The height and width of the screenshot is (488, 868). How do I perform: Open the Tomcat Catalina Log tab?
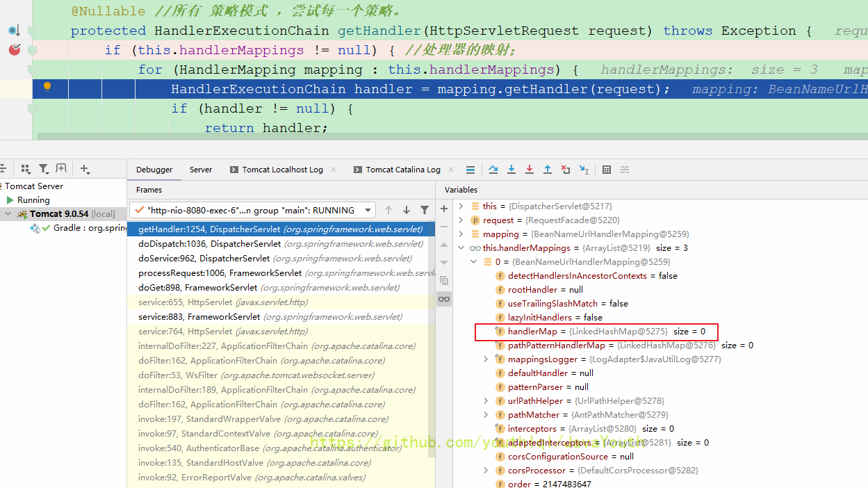[403, 170]
